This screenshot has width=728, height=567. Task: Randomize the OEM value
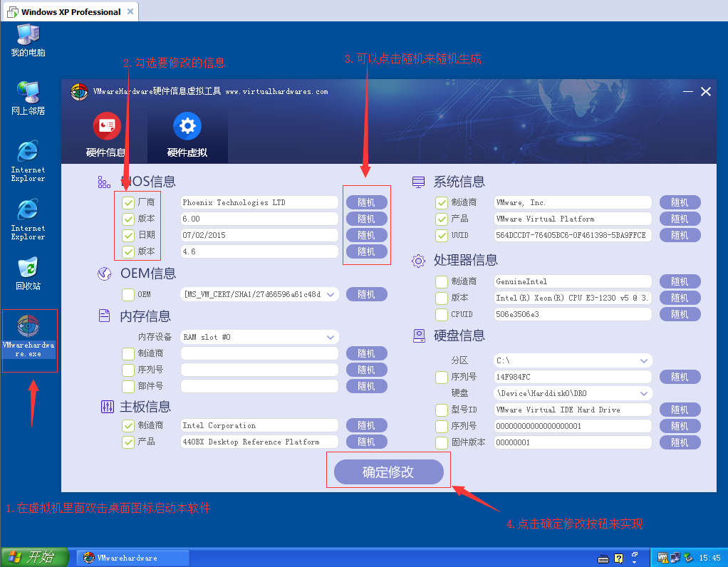point(366,294)
